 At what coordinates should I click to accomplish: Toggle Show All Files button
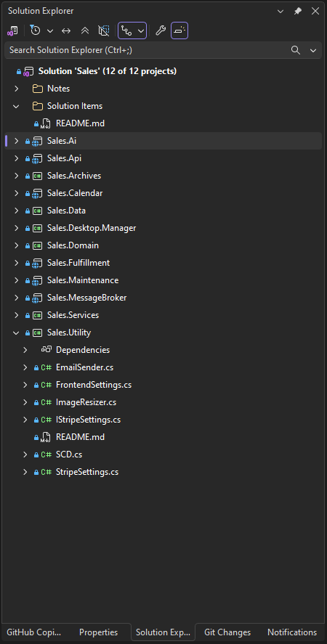click(x=104, y=30)
